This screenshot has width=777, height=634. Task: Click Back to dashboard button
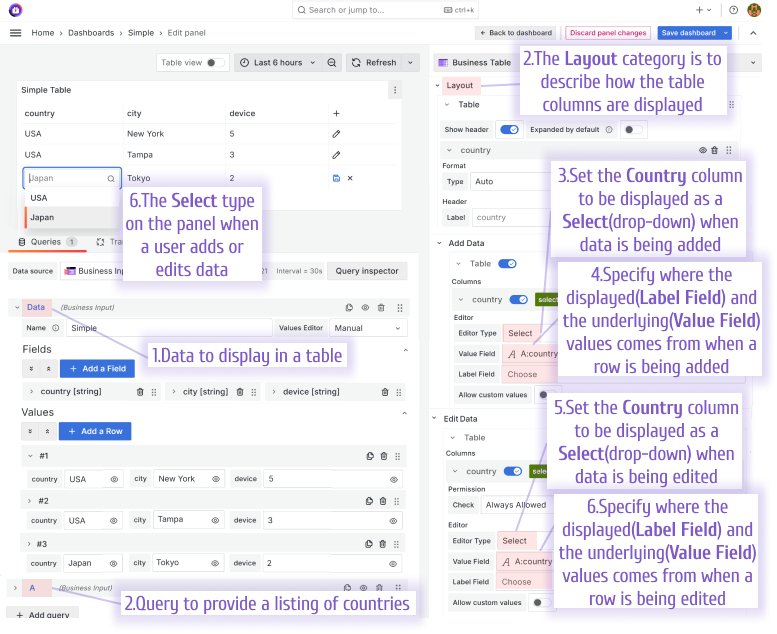point(515,33)
